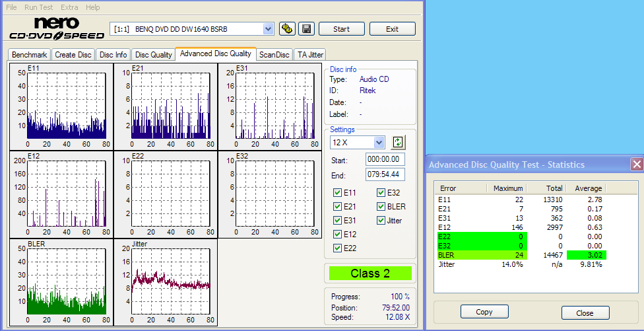This screenshot has width=644, height=331.
Task: Open the Run Test menu
Action: tap(39, 7)
